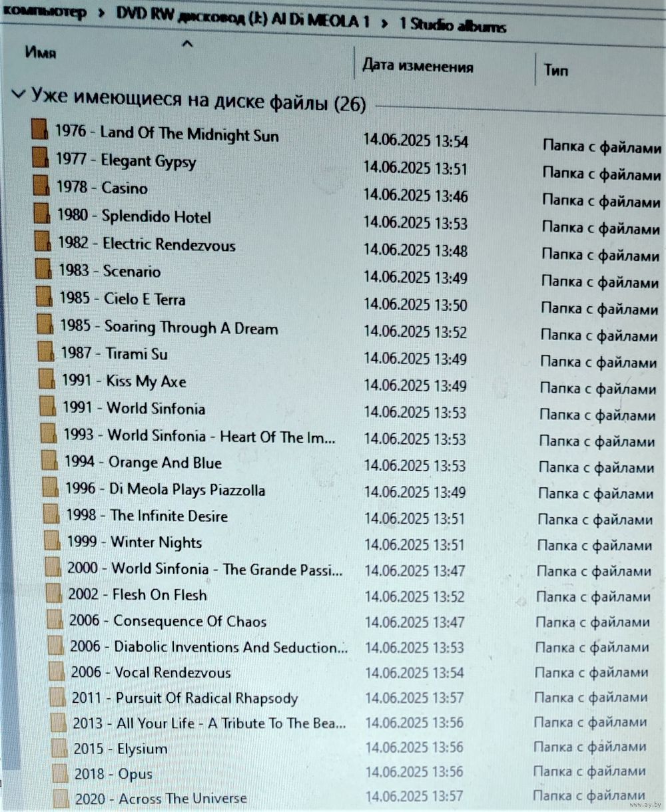Select the folder name '2020 - Across The Universe'
This screenshot has height=812, width=666.
tap(161, 798)
